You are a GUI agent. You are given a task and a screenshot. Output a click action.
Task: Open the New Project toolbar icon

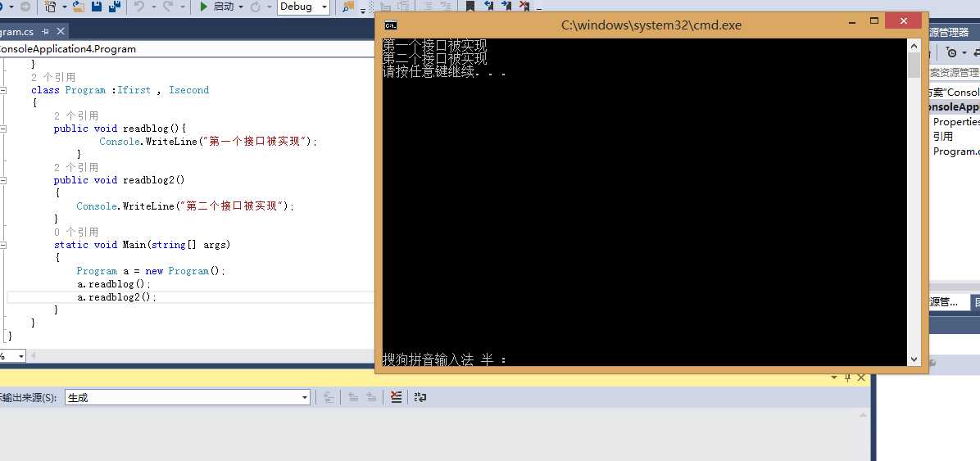click(50, 7)
